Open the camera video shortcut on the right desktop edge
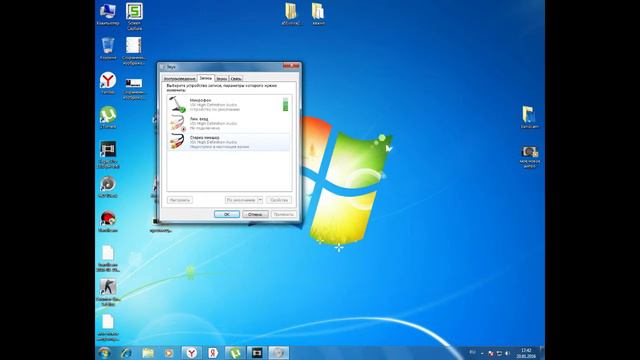 tap(530, 157)
